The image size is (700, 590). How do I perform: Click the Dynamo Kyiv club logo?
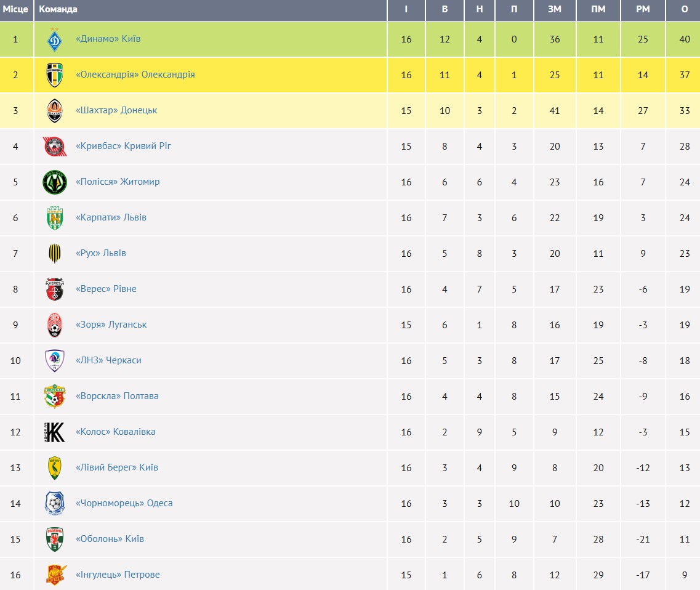55,39
